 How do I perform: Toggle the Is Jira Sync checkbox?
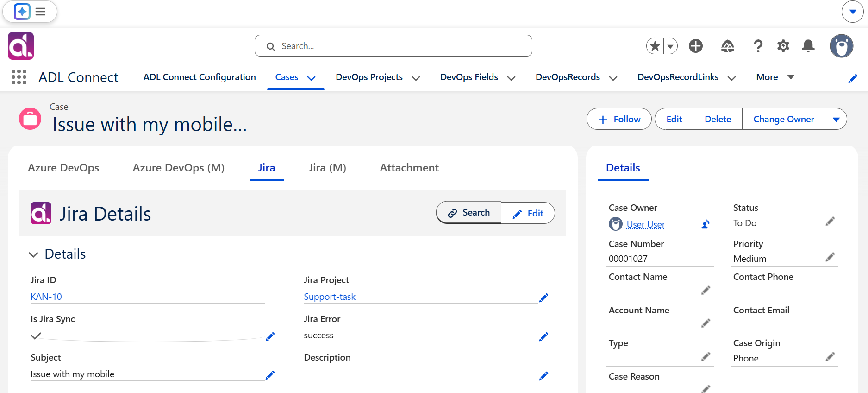tap(36, 336)
